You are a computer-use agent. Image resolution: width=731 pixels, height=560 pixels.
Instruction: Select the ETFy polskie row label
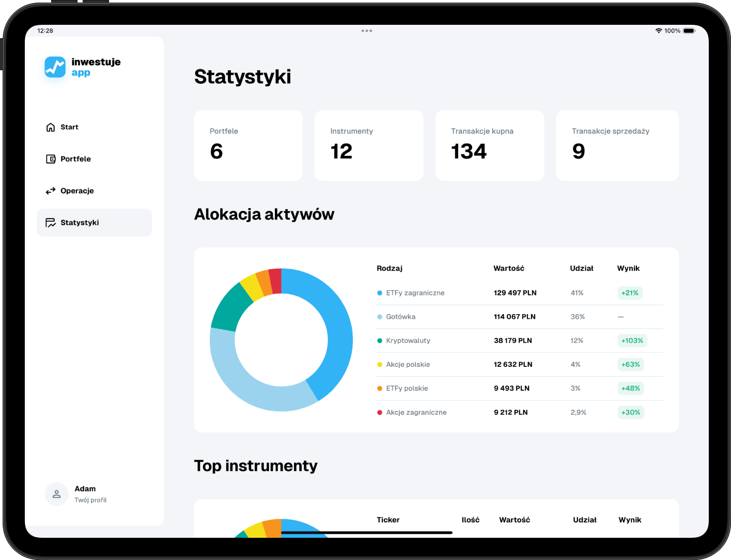[407, 388]
